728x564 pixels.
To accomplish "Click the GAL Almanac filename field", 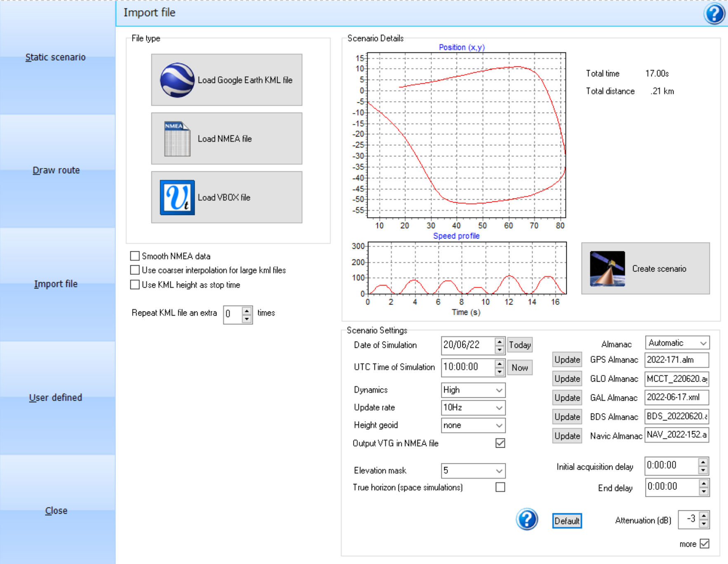I will tap(677, 397).
